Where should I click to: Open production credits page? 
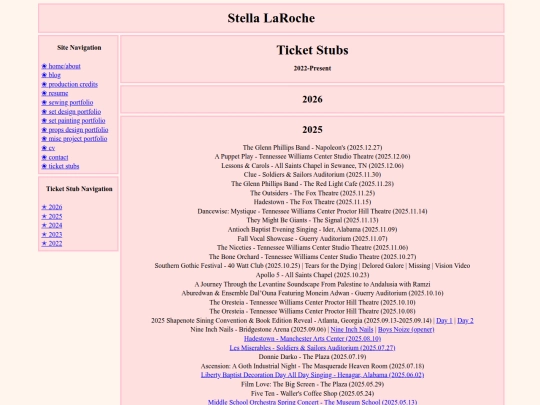[x=70, y=84]
